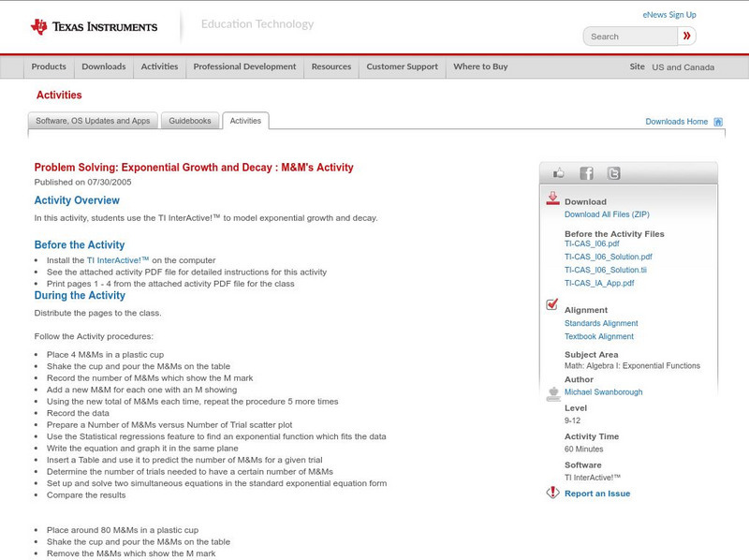Open TI-CAS_IA_App.pdf file
The image size is (749, 560).
tap(599, 284)
